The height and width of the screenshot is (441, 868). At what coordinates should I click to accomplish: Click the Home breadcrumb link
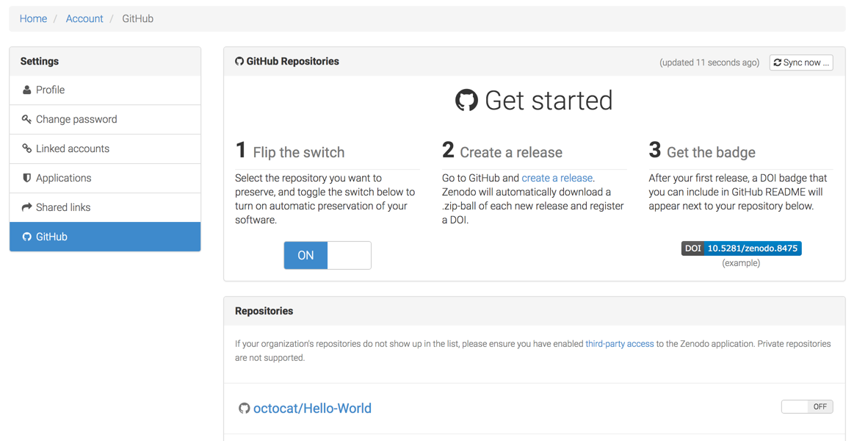click(33, 18)
